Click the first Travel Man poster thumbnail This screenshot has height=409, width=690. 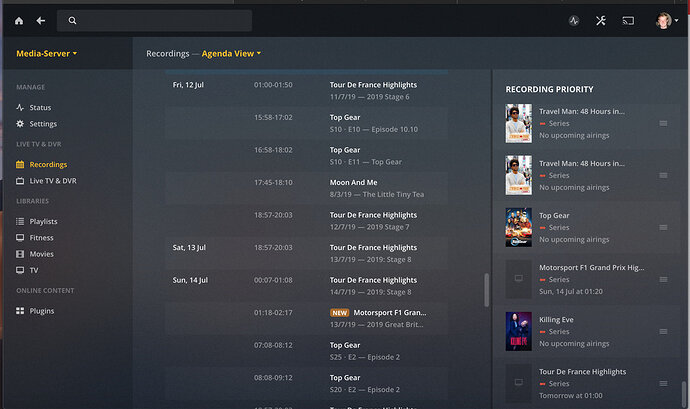[x=518, y=123]
